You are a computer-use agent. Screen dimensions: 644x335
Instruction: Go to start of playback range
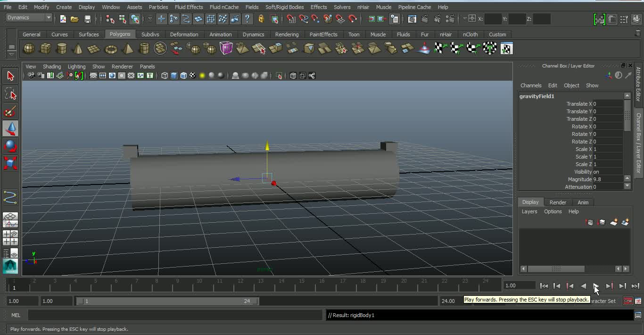[544, 286]
